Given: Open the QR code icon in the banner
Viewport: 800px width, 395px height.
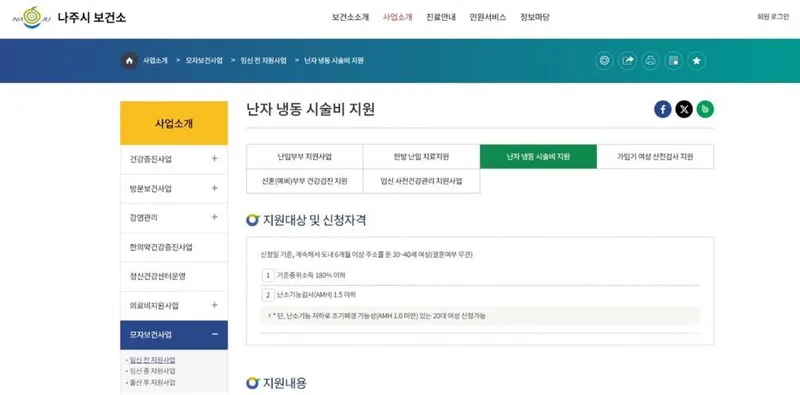Looking at the screenshot, I should (673, 61).
